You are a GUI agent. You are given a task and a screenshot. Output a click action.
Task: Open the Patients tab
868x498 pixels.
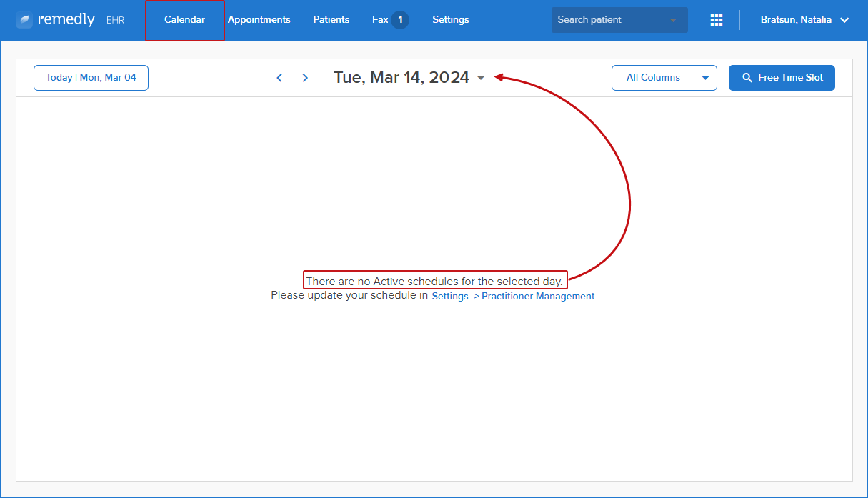[x=331, y=20]
